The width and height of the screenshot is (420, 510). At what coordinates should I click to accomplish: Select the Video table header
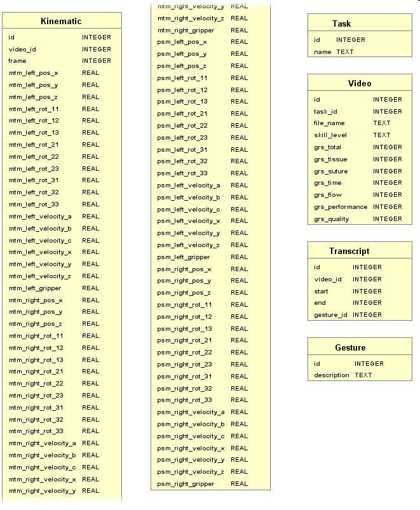coord(360,83)
